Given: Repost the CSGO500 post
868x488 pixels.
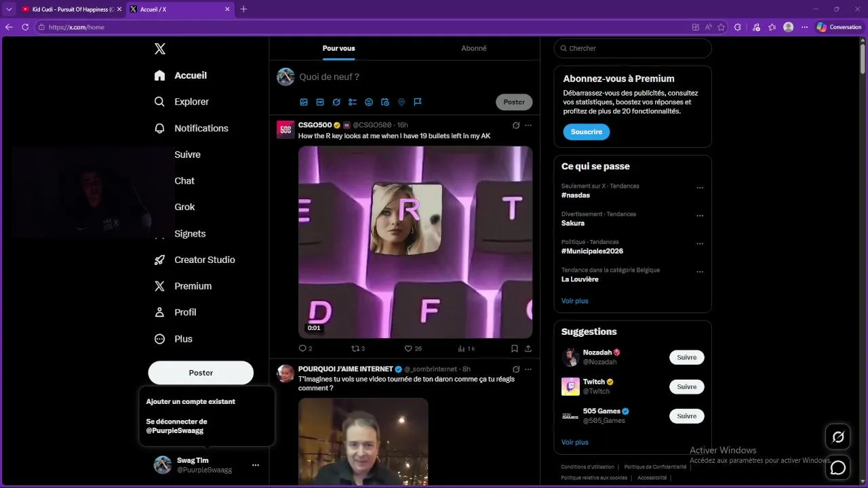Looking at the screenshot, I should coord(358,348).
